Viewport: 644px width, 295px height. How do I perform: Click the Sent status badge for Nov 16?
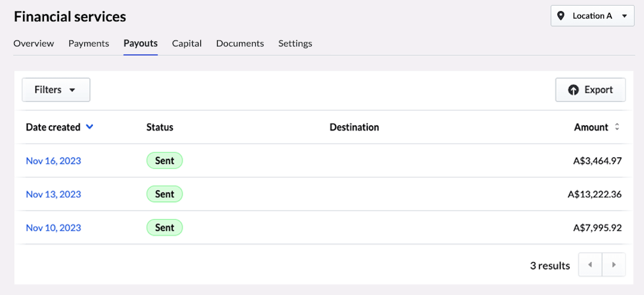pos(164,161)
